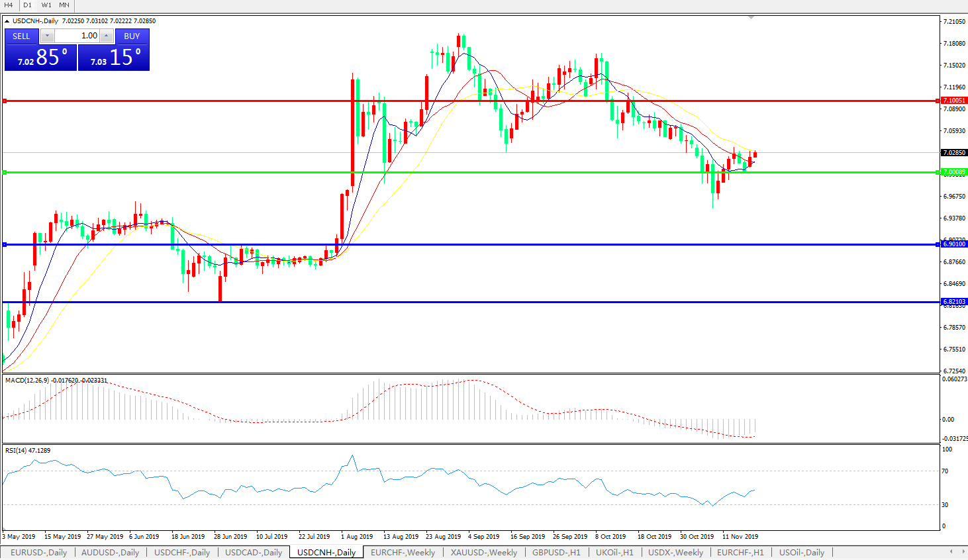The height and width of the screenshot is (560, 968).
Task: Click the SELL button at 7.02850
Action: 40,57
